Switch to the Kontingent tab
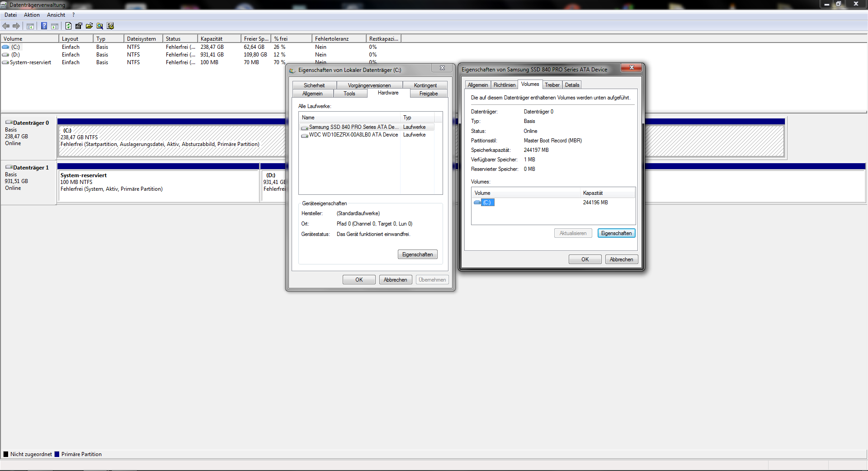The width and height of the screenshot is (868, 471). tap(425, 85)
